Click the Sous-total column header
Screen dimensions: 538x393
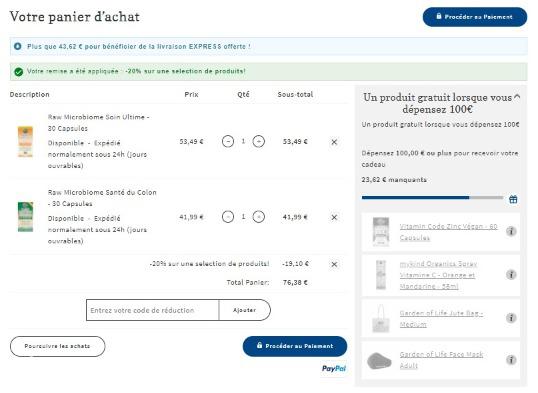point(295,94)
